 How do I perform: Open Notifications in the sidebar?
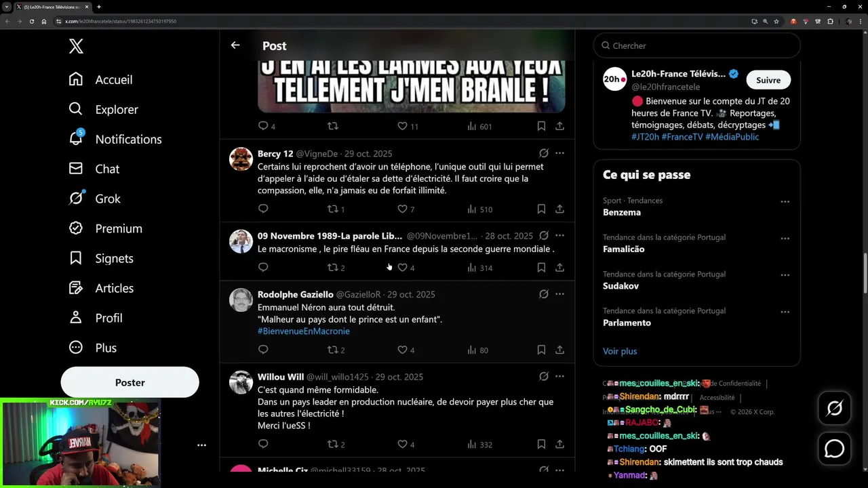click(115, 139)
